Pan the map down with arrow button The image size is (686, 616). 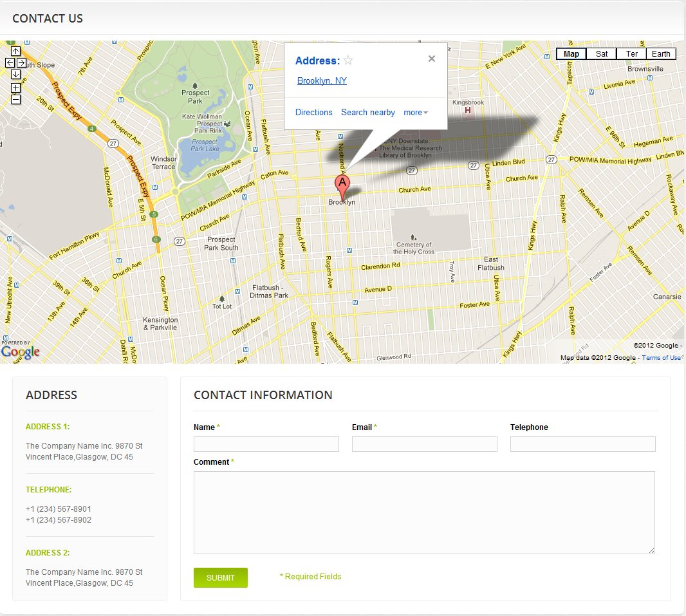(x=15, y=74)
